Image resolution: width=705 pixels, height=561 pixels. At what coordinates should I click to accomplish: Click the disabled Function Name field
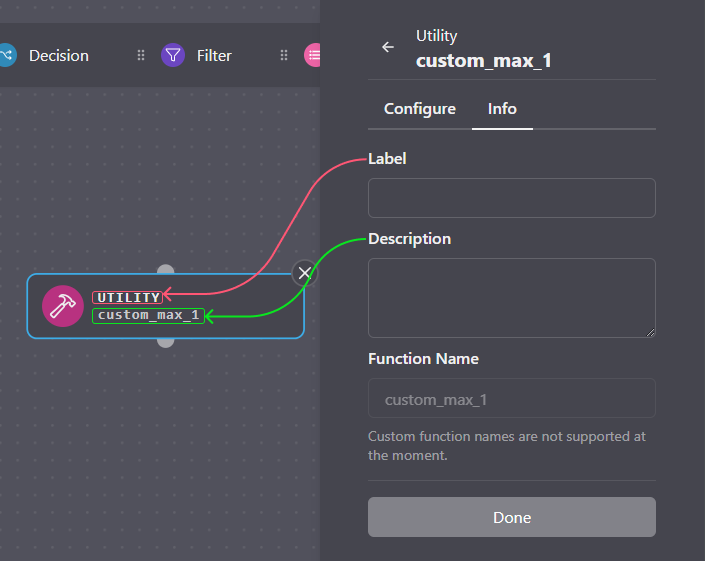[511, 399]
